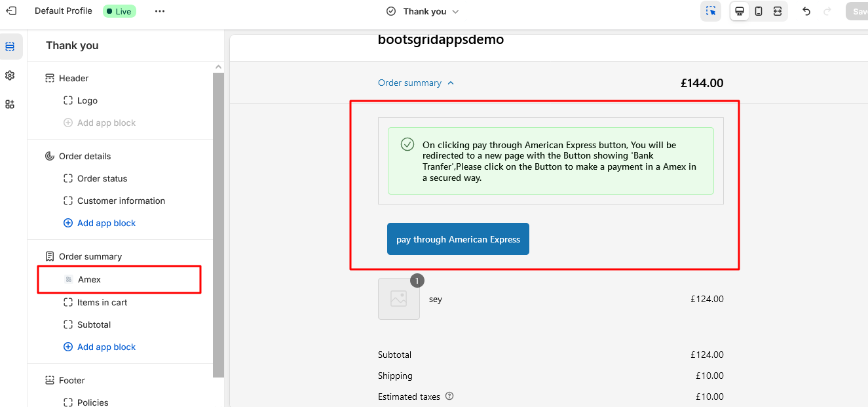Select Items in cart block
Screen dimensions: 868x407
(x=102, y=302)
